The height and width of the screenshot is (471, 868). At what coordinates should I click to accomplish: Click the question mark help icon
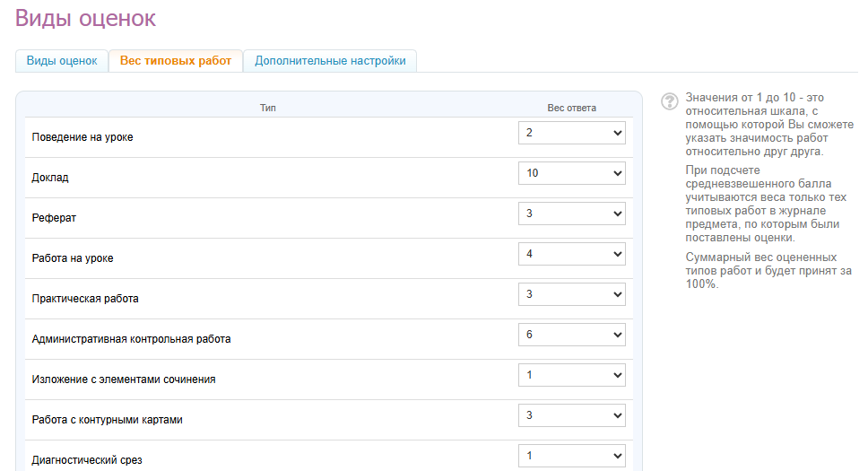pyautogui.click(x=669, y=101)
